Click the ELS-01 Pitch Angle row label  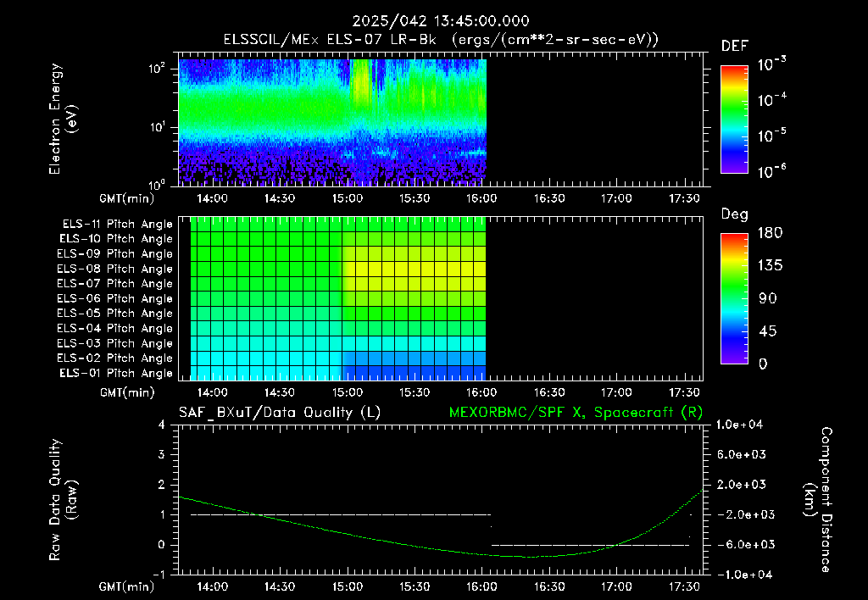click(116, 373)
